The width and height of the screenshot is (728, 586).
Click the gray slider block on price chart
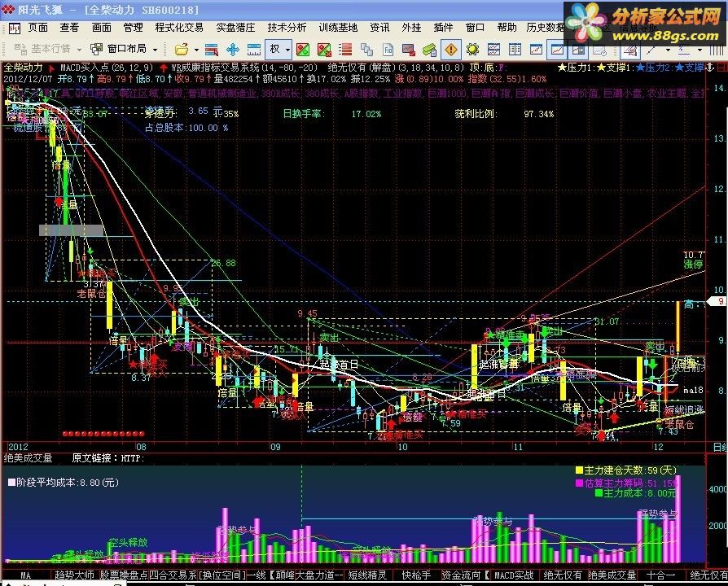coord(71,230)
